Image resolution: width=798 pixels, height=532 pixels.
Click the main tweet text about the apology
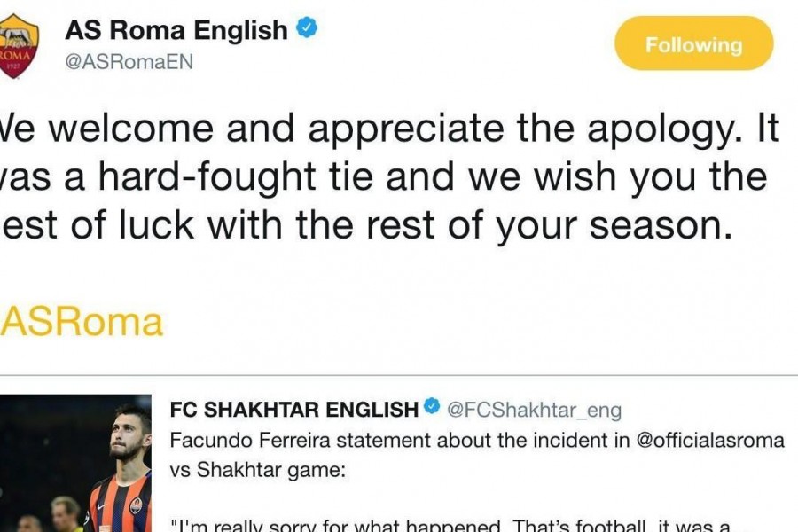389,176
